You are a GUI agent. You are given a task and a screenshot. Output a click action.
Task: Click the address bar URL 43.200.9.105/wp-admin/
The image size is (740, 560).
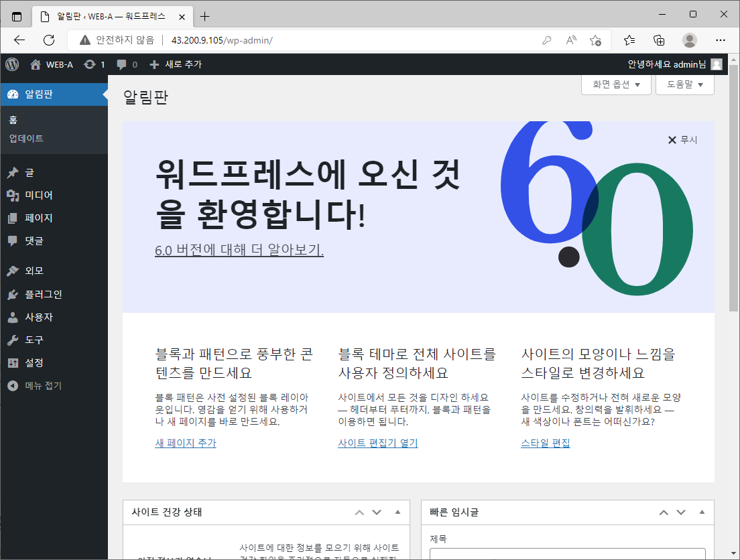click(x=222, y=41)
